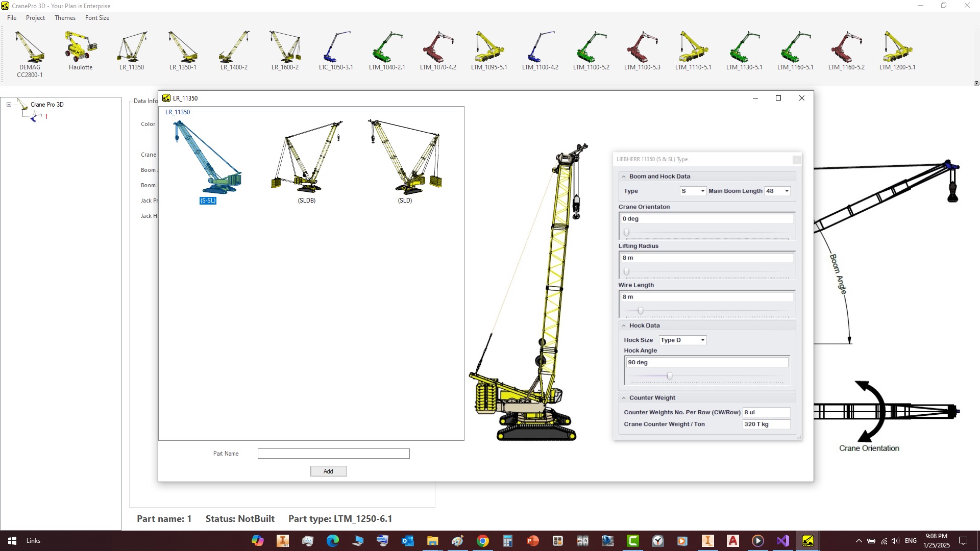This screenshot has width=980, height=551.
Task: Select the (SLD) crane configuration thumbnail
Action: pyautogui.click(x=405, y=157)
